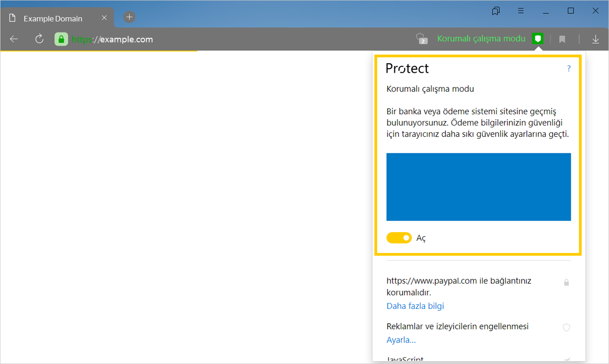Open the shield icon with badge 2
The width and height of the screenshot is (609, 364).
pyautogui.click(x=421, y=39)
